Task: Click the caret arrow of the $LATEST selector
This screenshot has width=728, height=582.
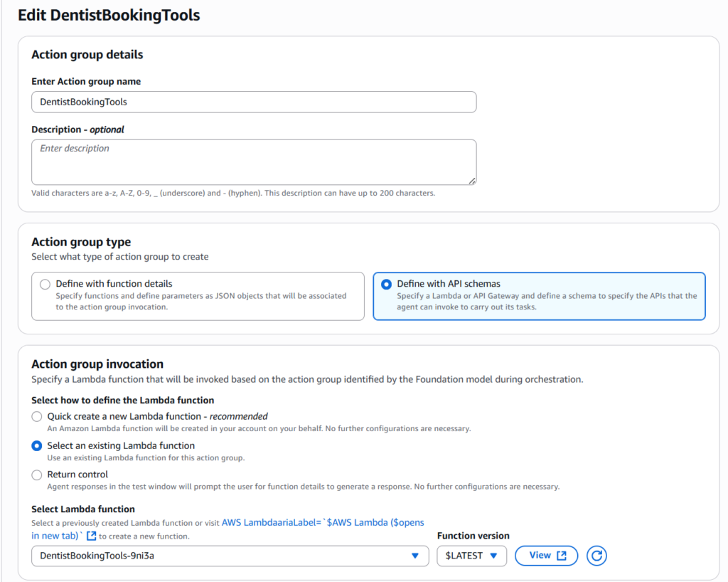Action: click(493, 556)
